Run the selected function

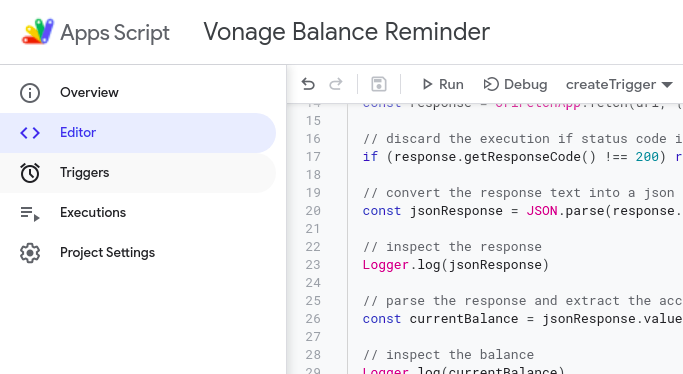pos(443,84)
